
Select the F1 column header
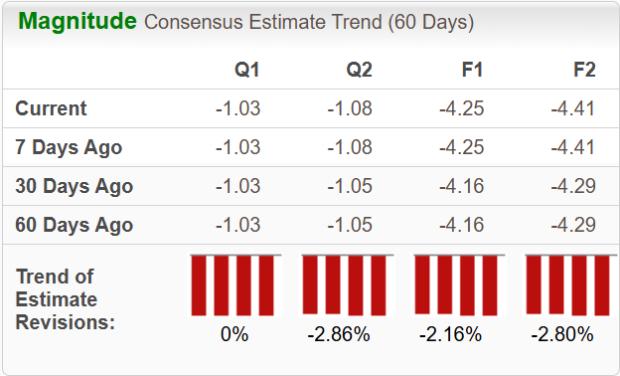pyautogui.click(x=473, y=70)
